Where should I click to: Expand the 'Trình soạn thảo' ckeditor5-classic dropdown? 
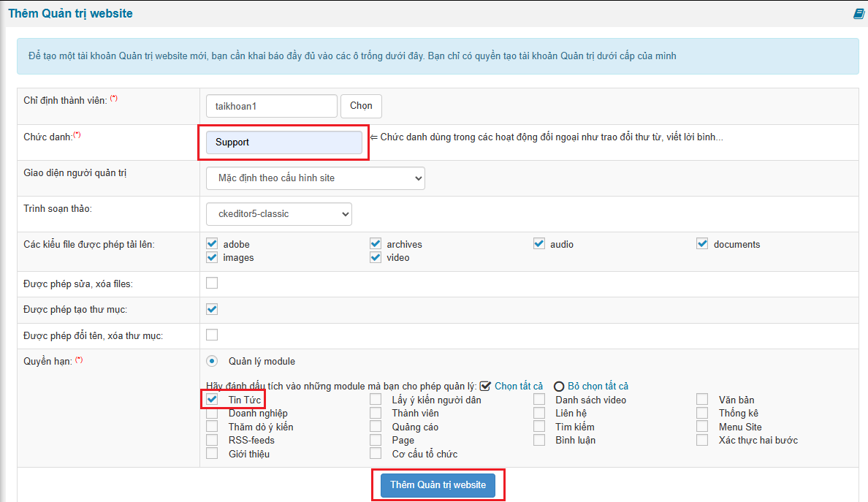(x=279, y=214)
